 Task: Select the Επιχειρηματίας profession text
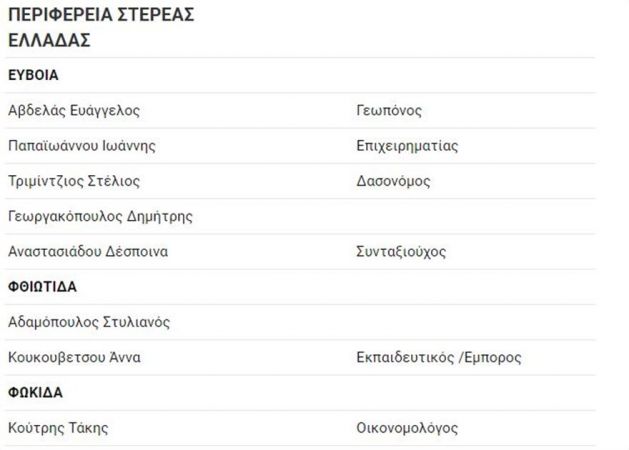click(x=407, y=146)
